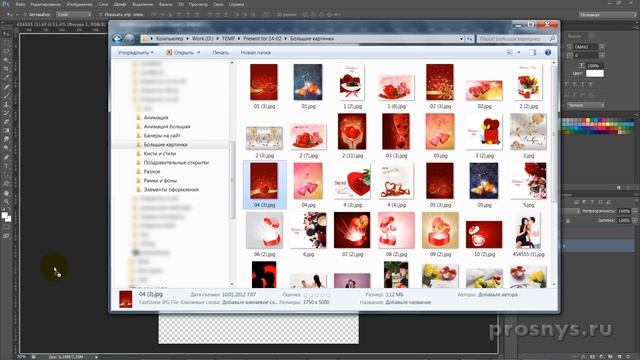This screenshot has height=360, width=640.
Task: Select the Horizontal Type tool
Action: coord(6,166)
